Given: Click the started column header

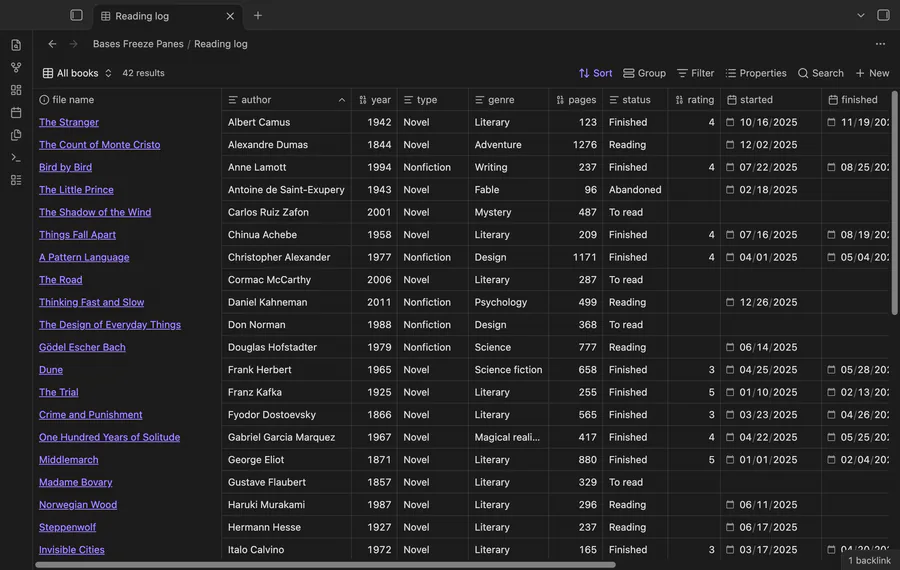Looking at the screenshot, I should [771, 100].
